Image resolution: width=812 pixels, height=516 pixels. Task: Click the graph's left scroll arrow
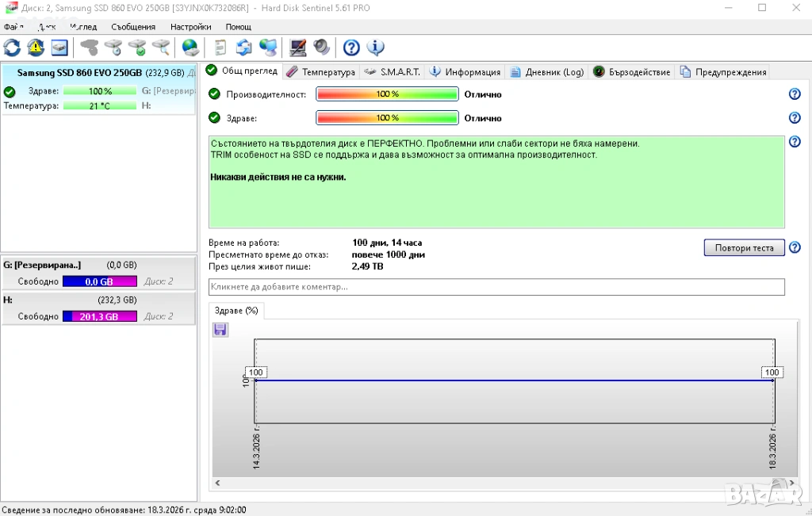[217, 483]
